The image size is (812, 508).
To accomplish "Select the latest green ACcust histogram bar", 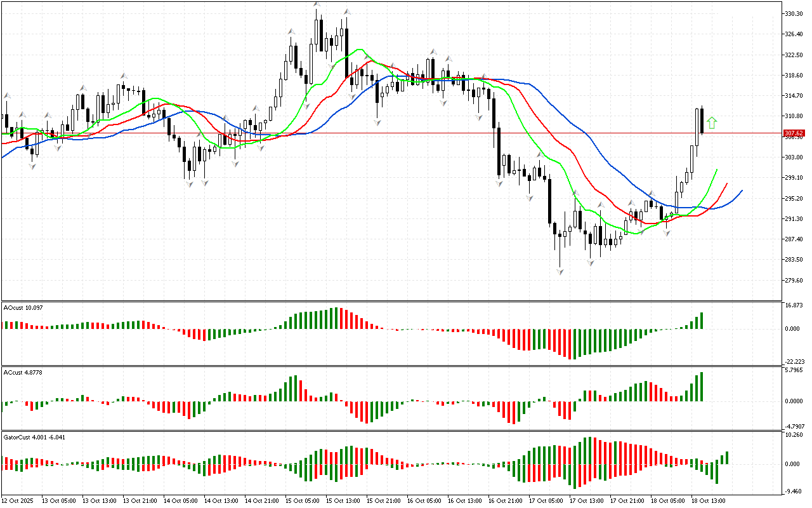I will tap(702, 387).
